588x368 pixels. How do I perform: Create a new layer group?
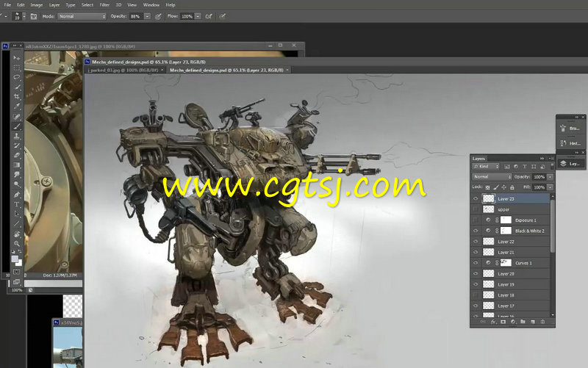(523, 322)
